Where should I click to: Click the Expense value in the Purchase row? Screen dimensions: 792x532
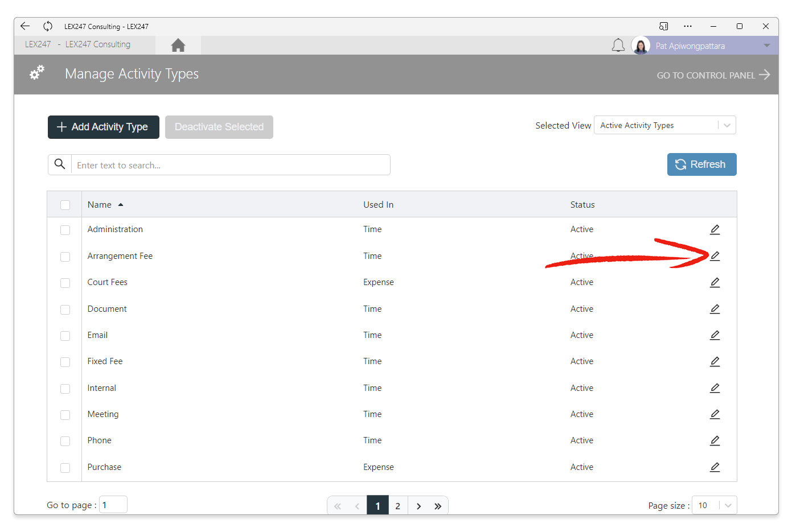[x=379, y=467]
